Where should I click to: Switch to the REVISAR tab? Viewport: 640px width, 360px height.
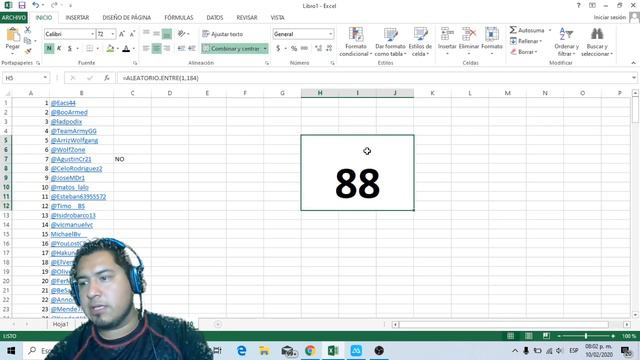click(x=247, y=18)
